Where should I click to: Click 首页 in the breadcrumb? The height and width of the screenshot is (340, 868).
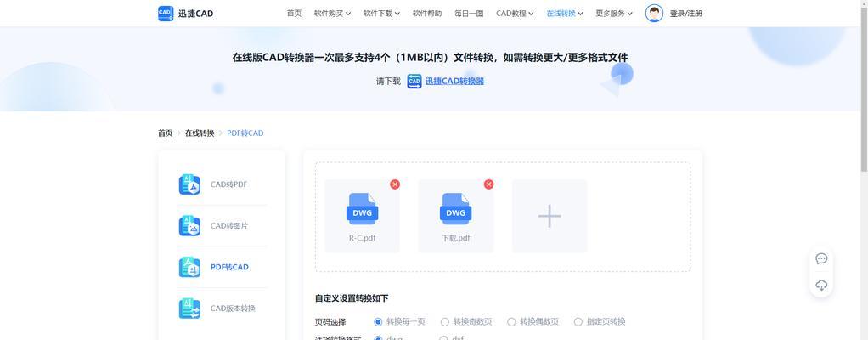[x=165, y=133]
